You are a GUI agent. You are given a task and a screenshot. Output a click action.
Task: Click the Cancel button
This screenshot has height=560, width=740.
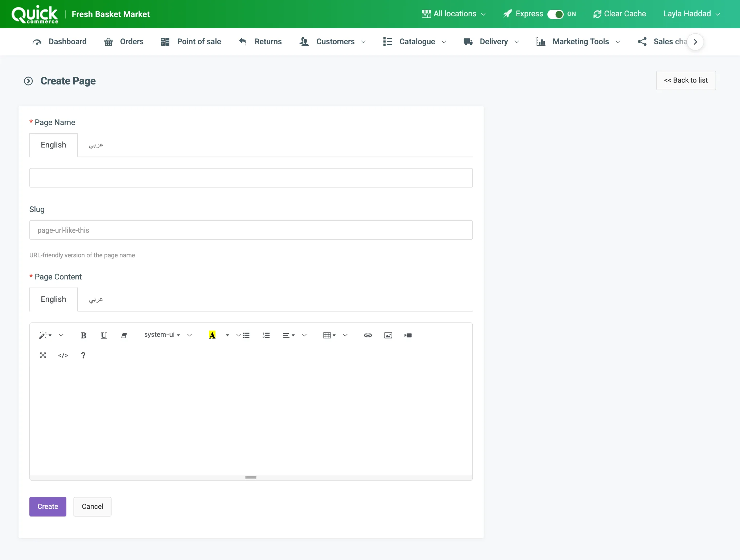pos(92,506)
